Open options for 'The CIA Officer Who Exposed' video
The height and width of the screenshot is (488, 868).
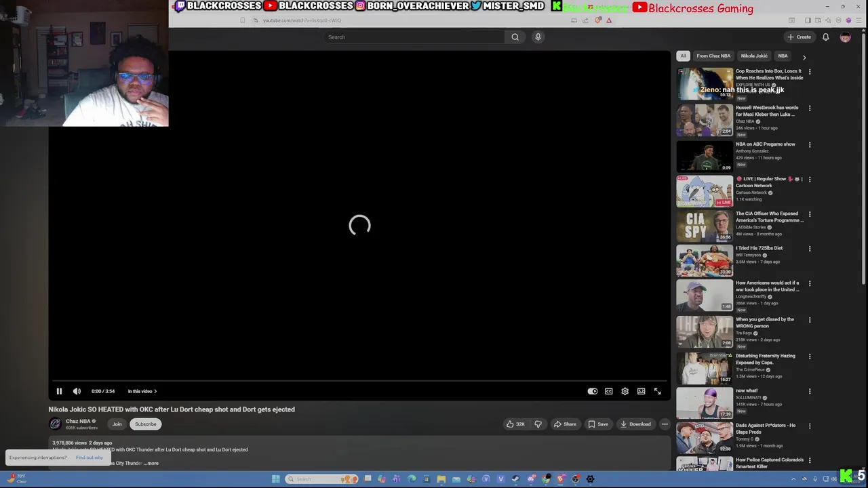(x=810, y=214)
